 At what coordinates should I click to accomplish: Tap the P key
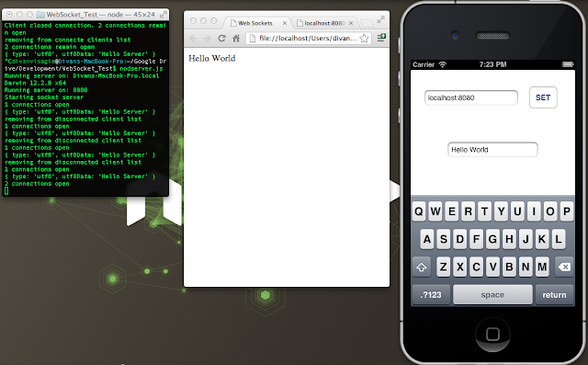click(x=567, y=211)
